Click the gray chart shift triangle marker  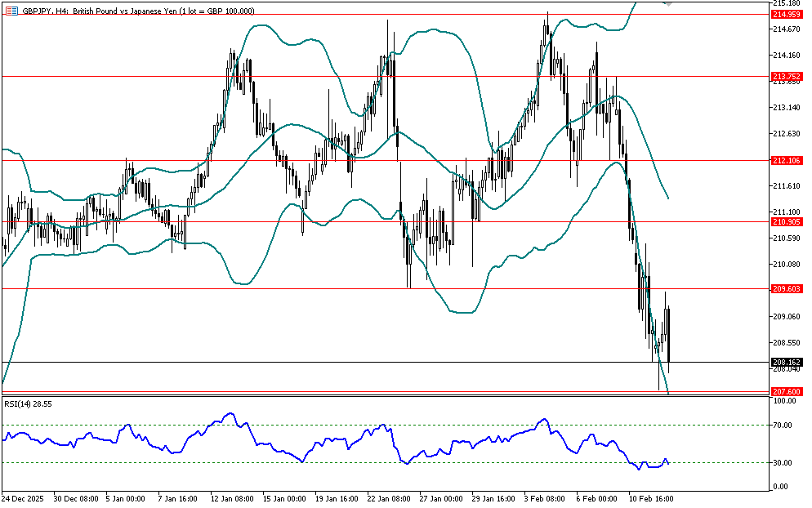click(668, 4)
